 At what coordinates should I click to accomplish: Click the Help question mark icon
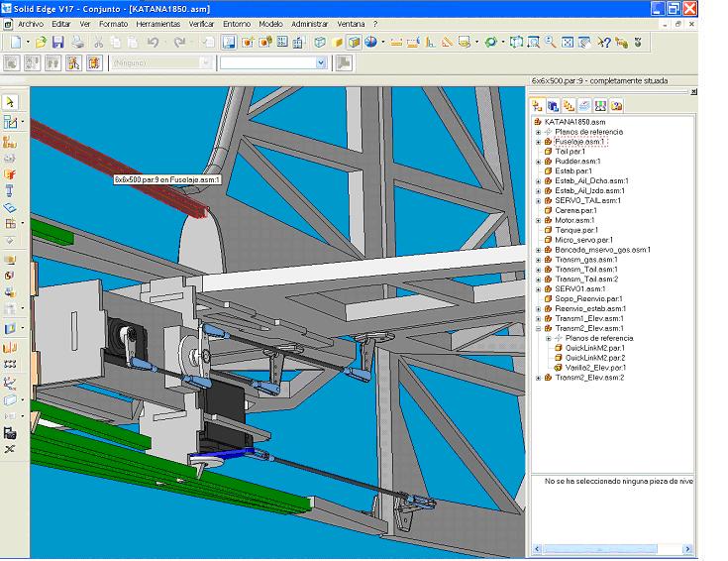click(604, 43)
